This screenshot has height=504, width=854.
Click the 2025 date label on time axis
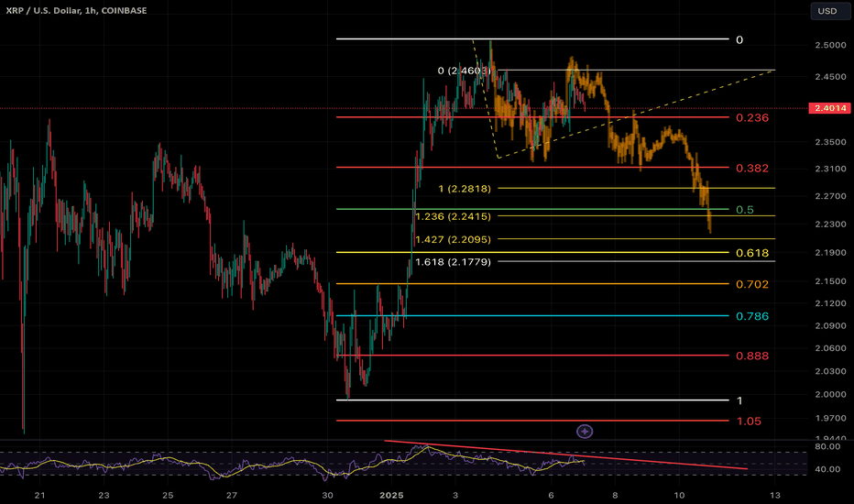pos(391,495)
